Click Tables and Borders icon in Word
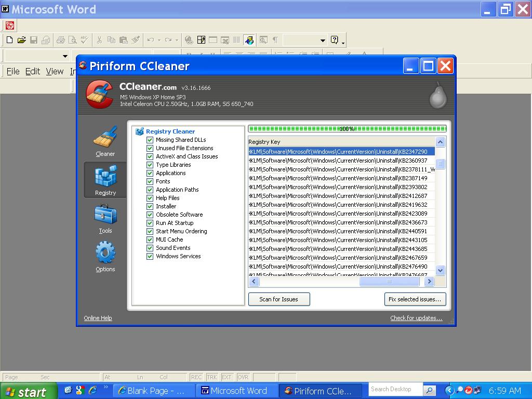 pyautogui.click(x=201, y=40)
